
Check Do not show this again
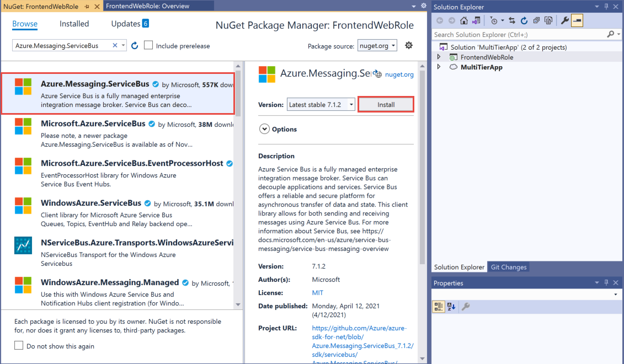[x=19, y=345]
